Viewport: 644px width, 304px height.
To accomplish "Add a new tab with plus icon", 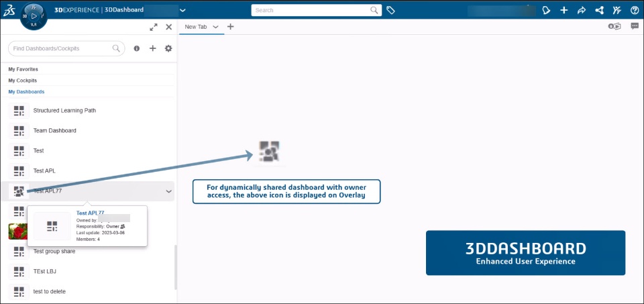I will [230, 27].
